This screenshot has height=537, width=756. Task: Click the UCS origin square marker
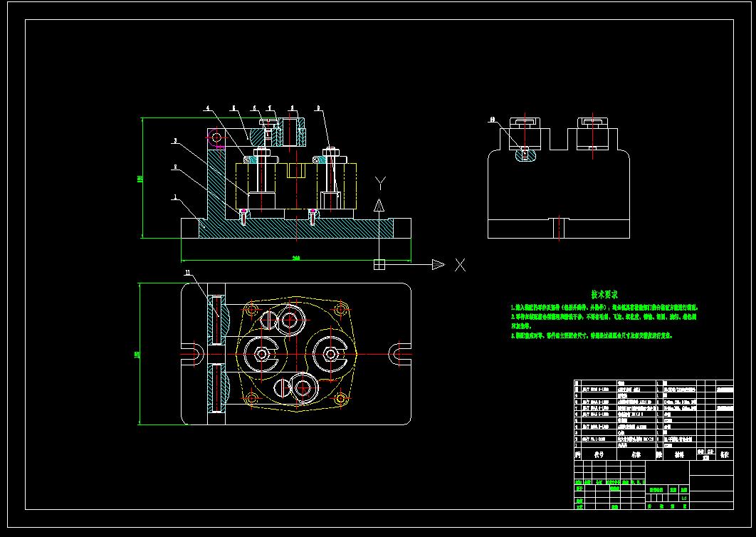(x=379, y=264)
